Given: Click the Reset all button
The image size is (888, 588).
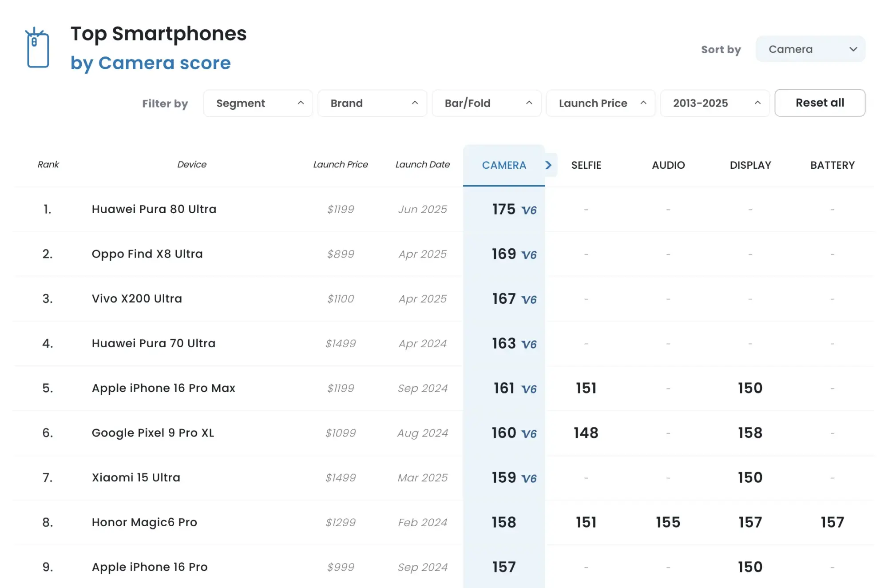Looking at the screenshot, I should click(x=820, y=103).
